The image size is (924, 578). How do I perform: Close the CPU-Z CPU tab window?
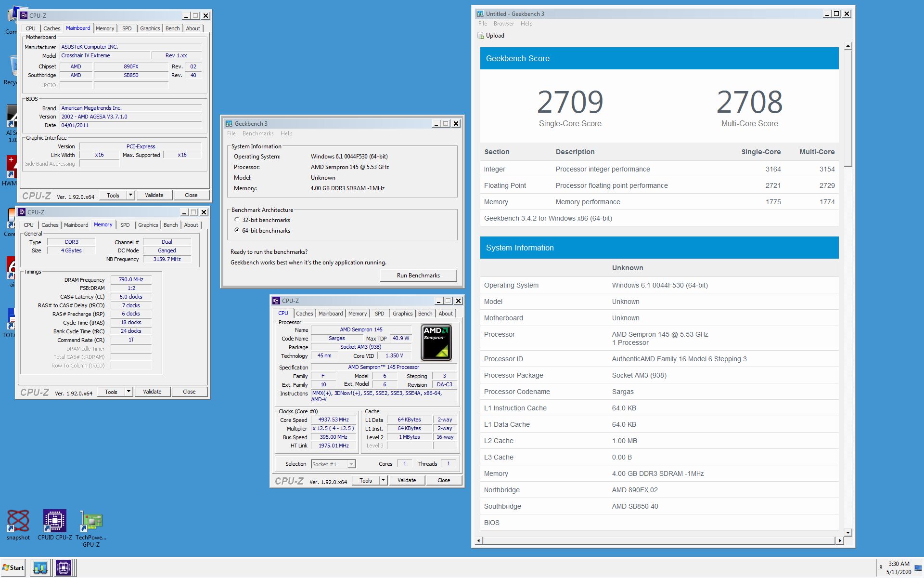point(458,301)
